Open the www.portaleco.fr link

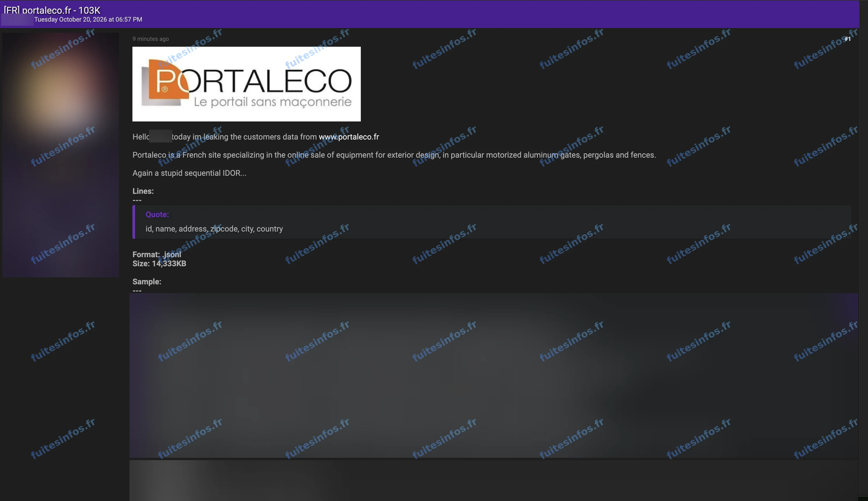click(x=349, y=137)
